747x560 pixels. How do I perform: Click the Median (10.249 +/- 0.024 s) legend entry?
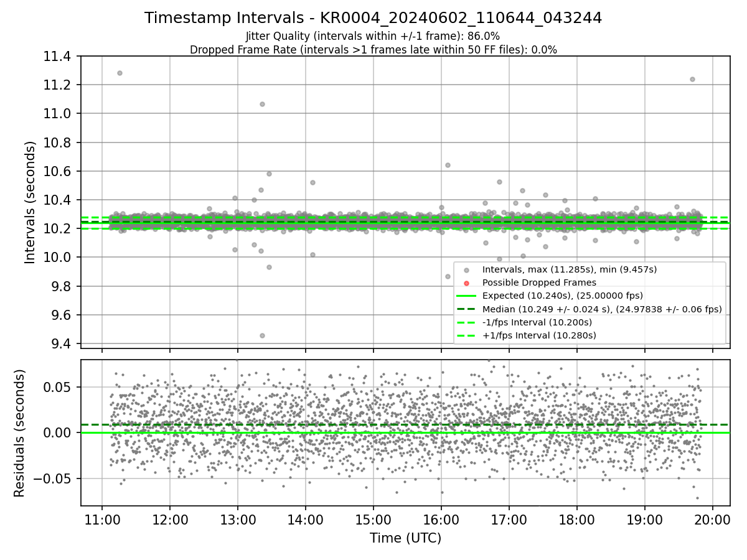coord(602,309)
